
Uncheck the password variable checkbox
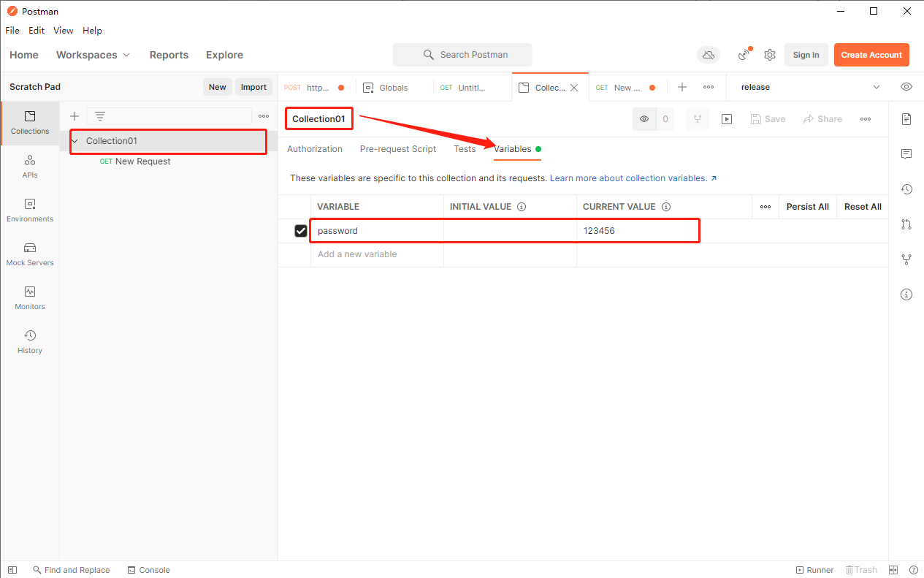coord(301,231)
